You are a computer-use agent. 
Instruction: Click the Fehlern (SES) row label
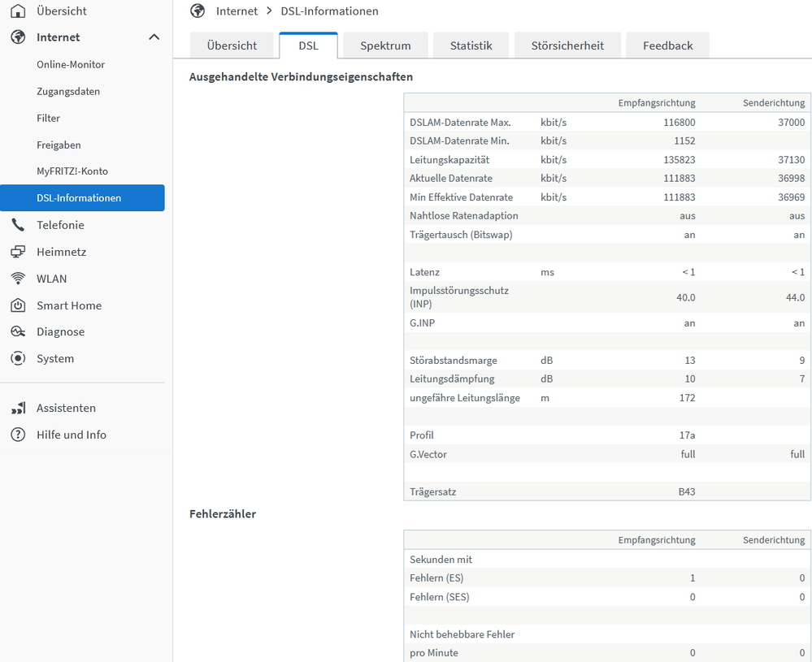tap(439, 597)
